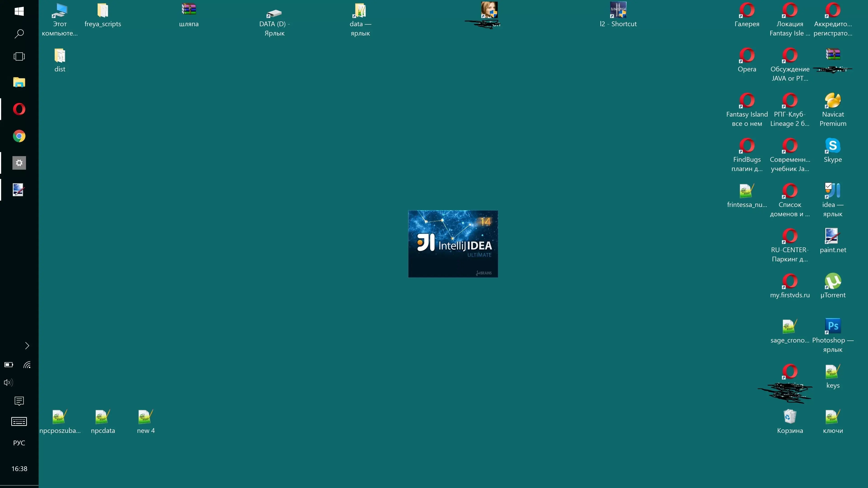Select РПГ-Клуб Lineage 2 shortcut

790,110
